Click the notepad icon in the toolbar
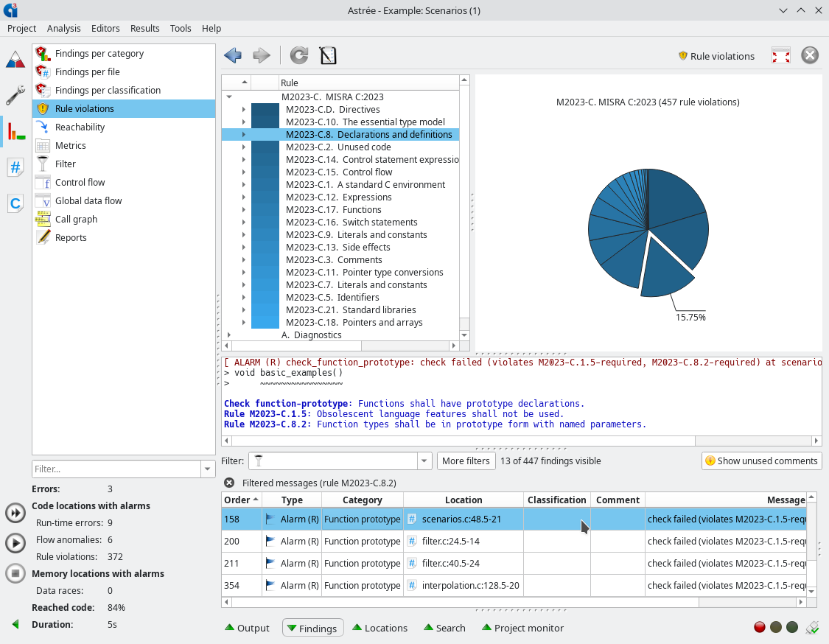829x644 pixels. pos(328,55)
